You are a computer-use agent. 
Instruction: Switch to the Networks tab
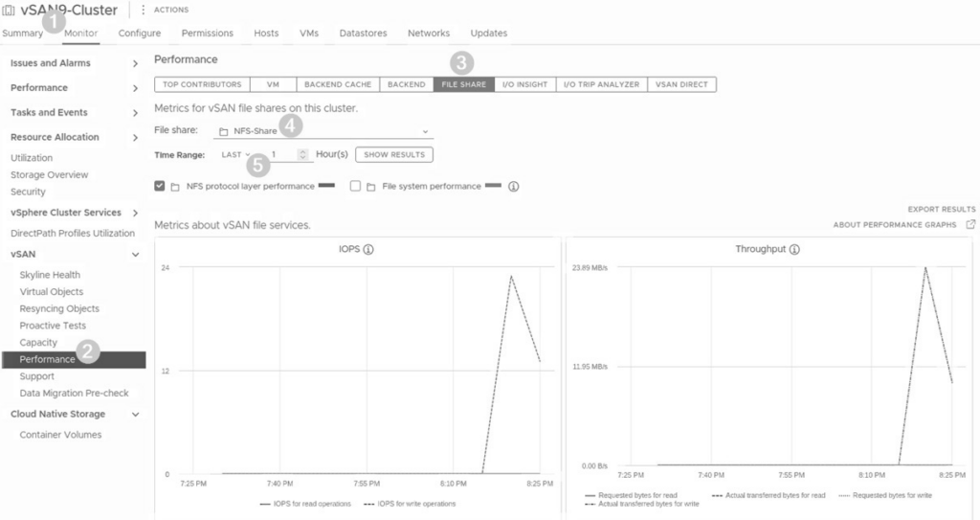tap(429, 34)
